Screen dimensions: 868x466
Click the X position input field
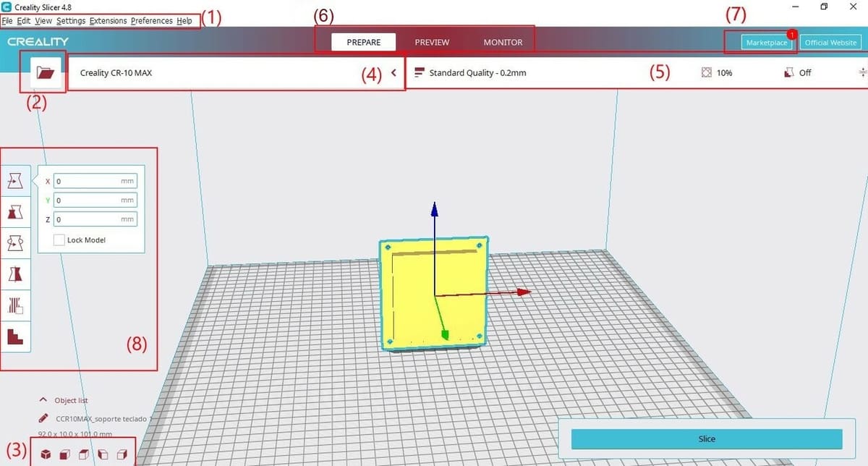point(87,182)
